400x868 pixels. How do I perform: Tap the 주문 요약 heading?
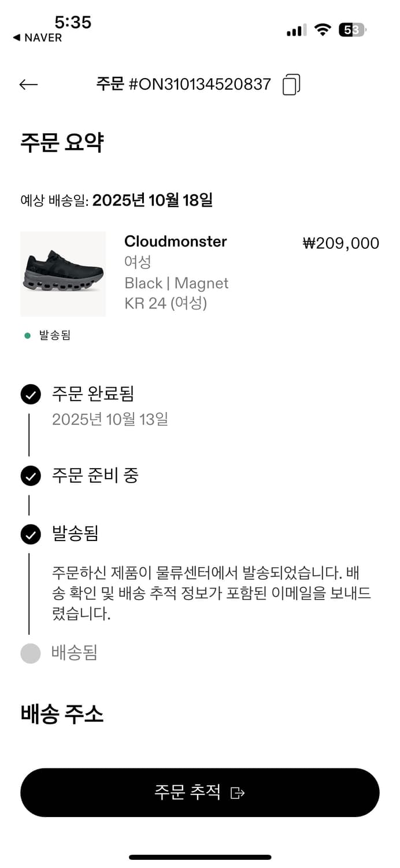point(62,142)
